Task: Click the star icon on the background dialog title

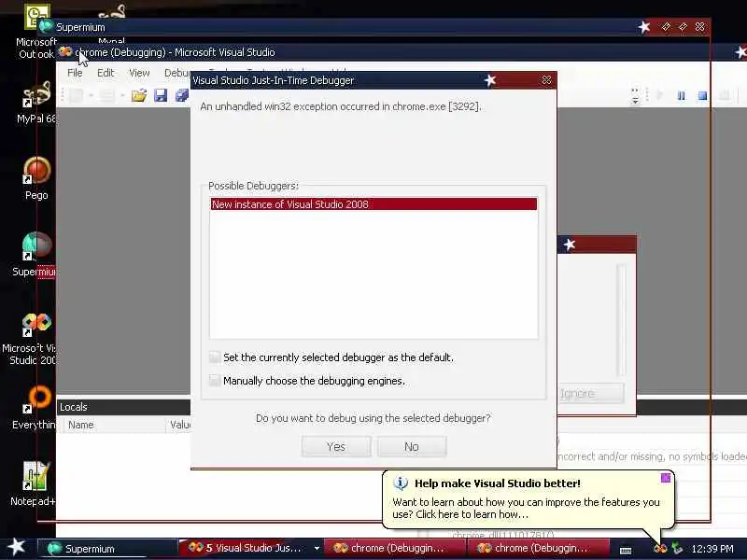Action: point(570,245)
